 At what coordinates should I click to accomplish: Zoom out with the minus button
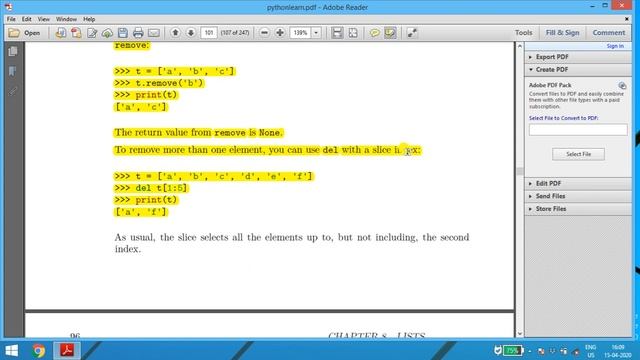click(x=264, y=33)
